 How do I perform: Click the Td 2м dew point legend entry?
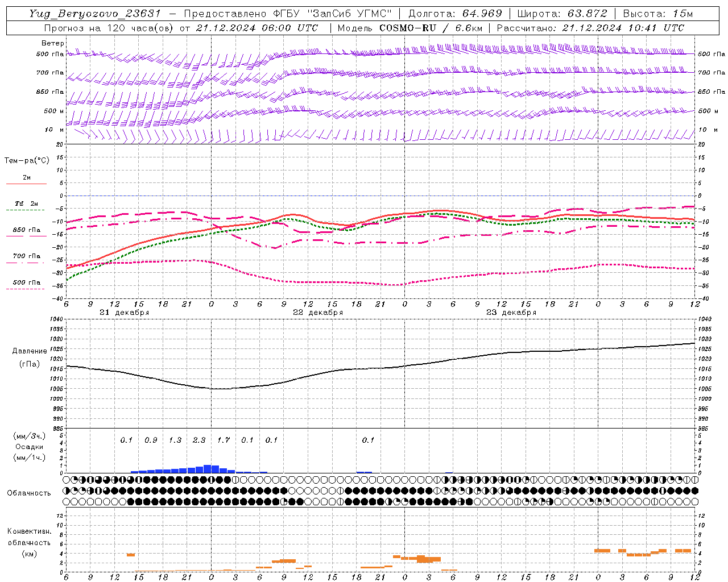[x=27, y=203]
